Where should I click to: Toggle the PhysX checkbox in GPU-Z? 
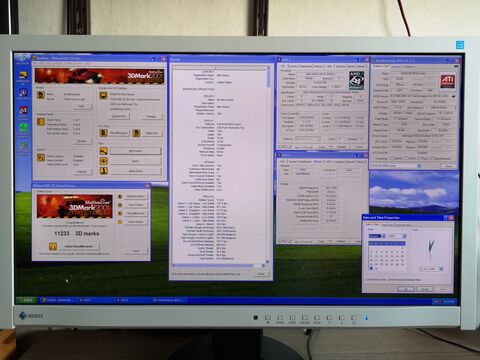[x=418, y=158]
